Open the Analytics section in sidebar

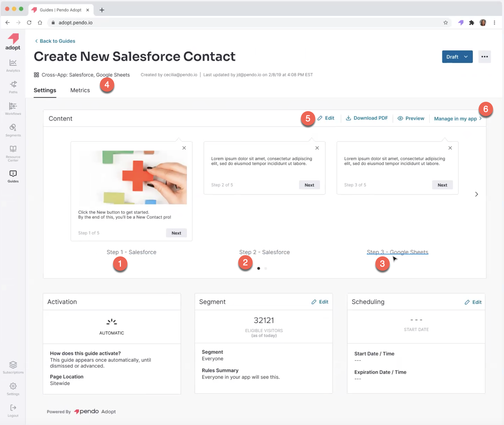click(13, 66)
